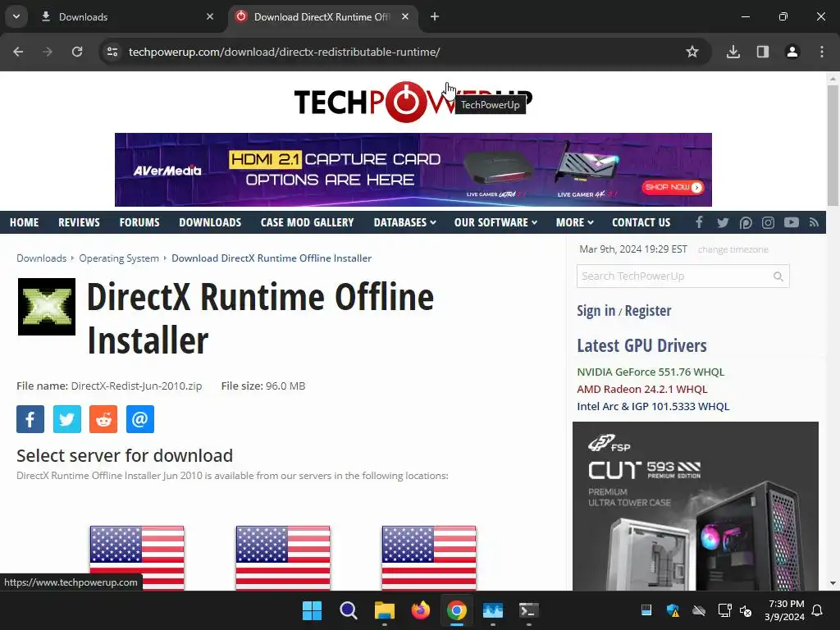
Task: Open Chrome downloads tray icon
Action: 733,52
